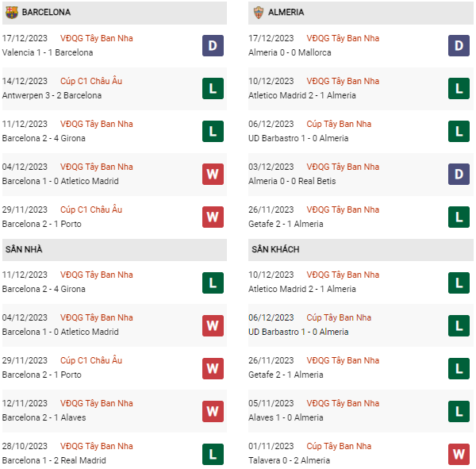Click the L badge for Alaves 1 - 0 Almeria

click(x=459, y=410)
